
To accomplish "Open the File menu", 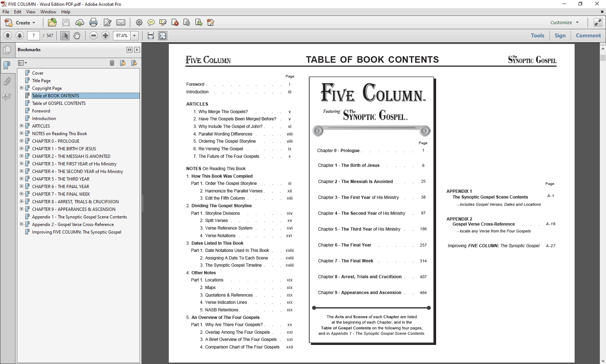I will [x=6, y=12].
